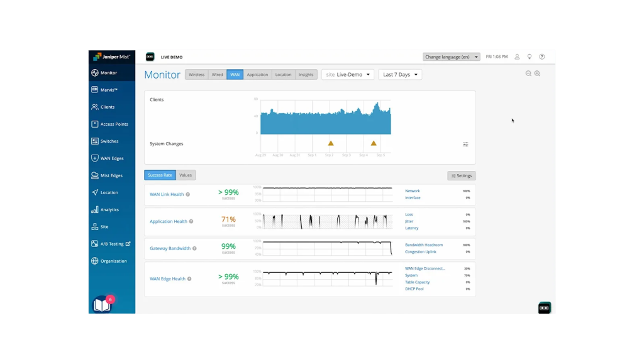This screenshot has width=644, height=362.
Task: Open the Settings button above the charts
Action: 461,175
